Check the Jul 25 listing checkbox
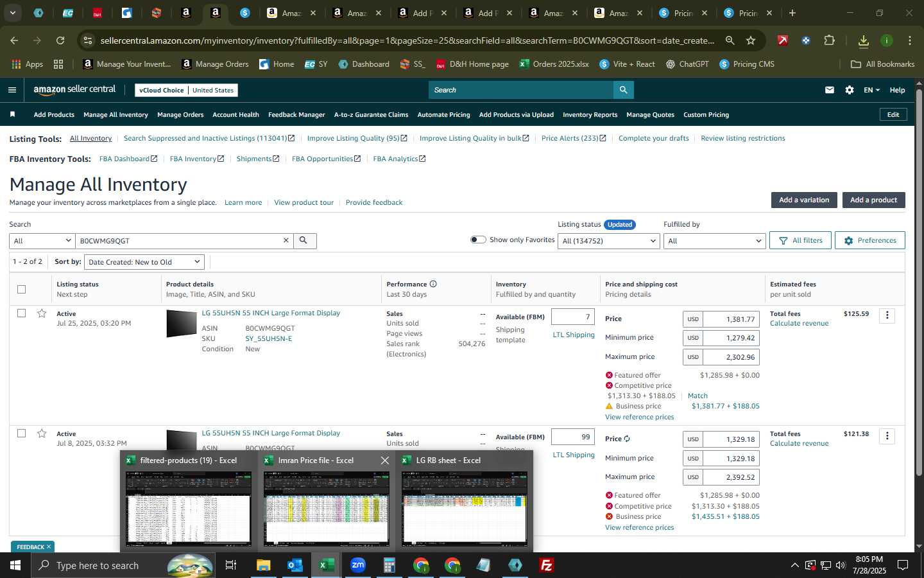Image resolution: width=924 pixels, height=578 pixels. click(22, 313)
